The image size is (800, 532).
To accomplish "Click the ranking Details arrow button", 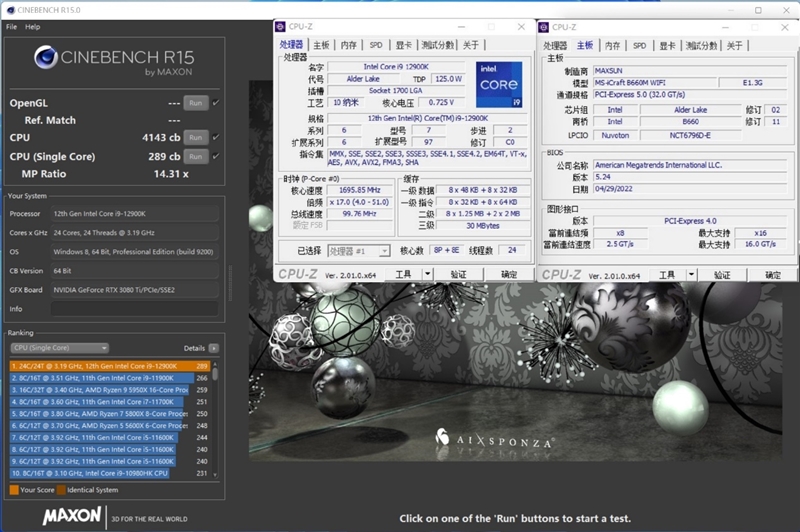I will (x=214, y=348).
